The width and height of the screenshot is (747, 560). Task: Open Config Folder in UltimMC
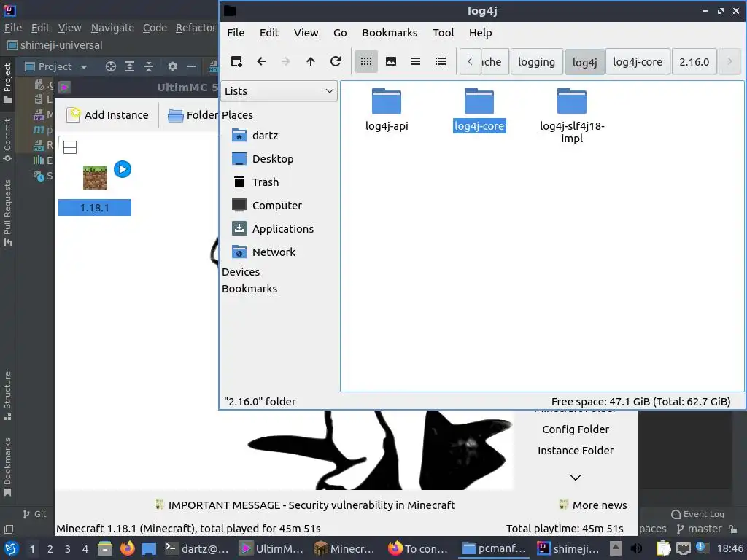576,429
